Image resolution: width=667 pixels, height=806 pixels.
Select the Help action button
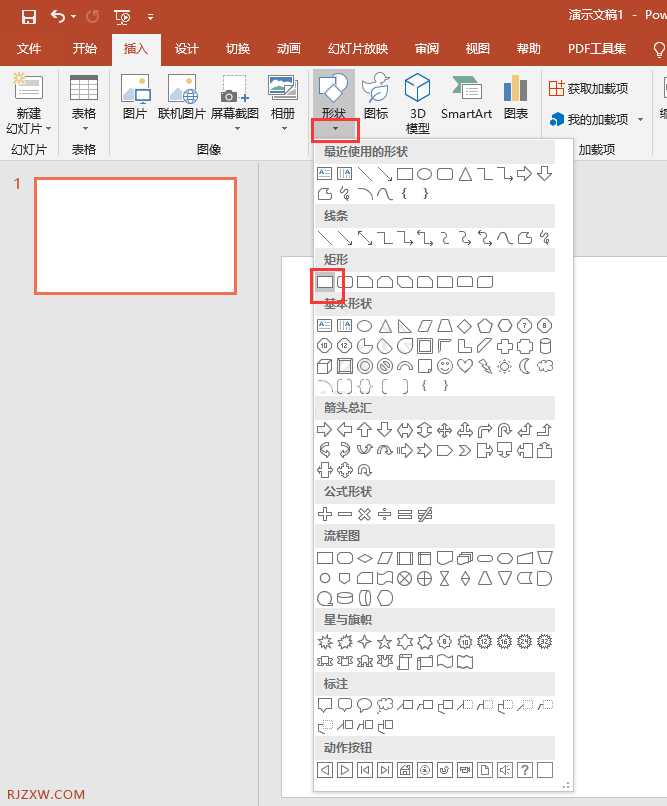point(525,770)
